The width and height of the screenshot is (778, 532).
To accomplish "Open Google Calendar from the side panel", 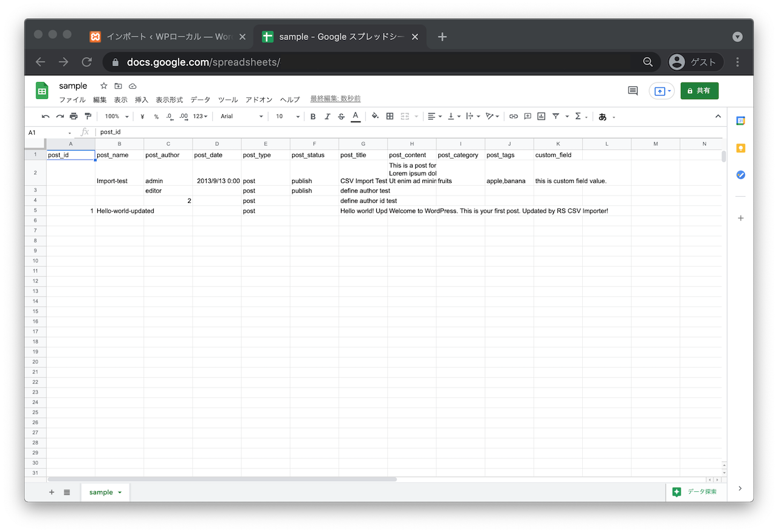I will click(740, 120).
